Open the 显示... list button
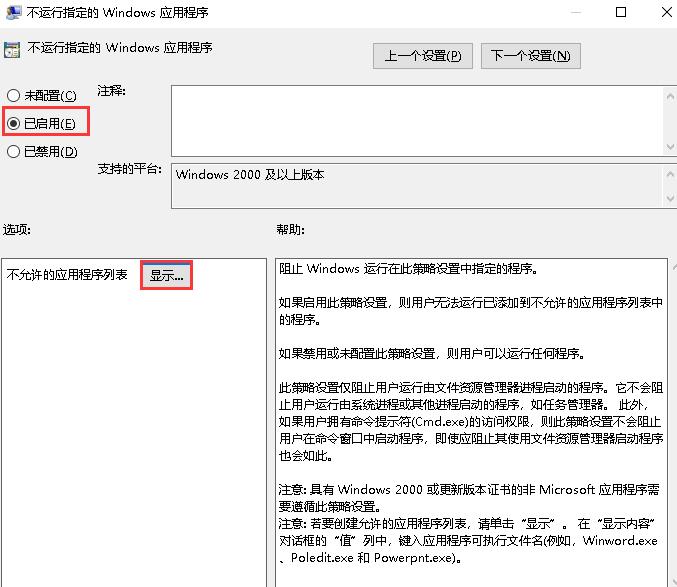The image size is (677, 587). click(167, 275)
